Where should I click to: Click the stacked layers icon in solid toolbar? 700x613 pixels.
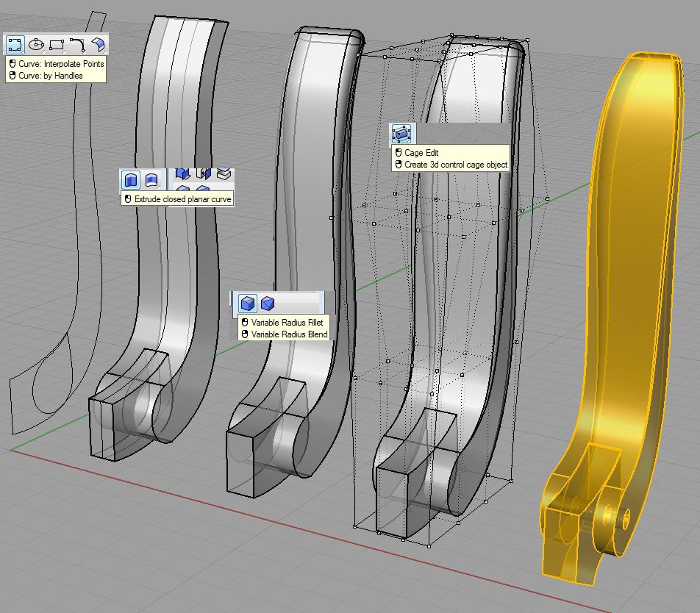224,174
